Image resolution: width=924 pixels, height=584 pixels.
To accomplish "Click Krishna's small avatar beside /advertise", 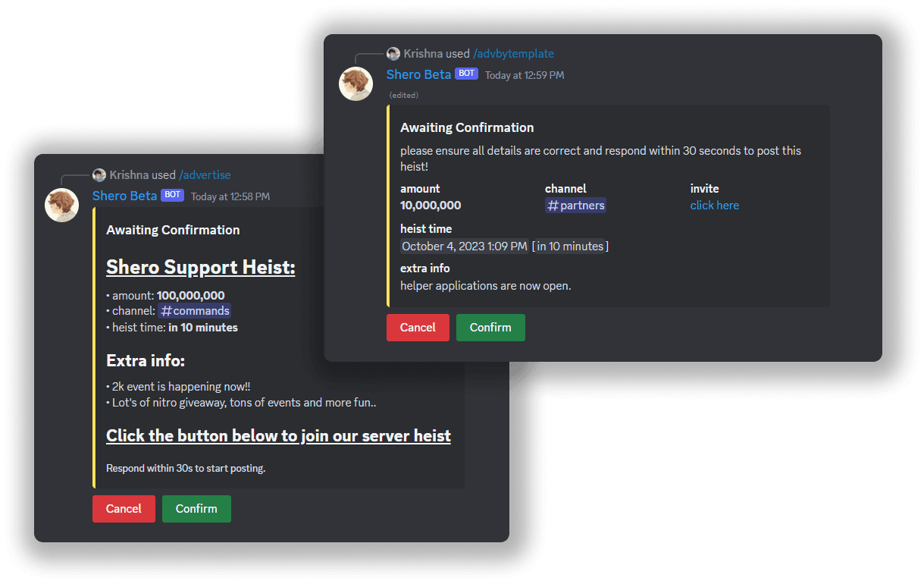I will pos(99,175).
